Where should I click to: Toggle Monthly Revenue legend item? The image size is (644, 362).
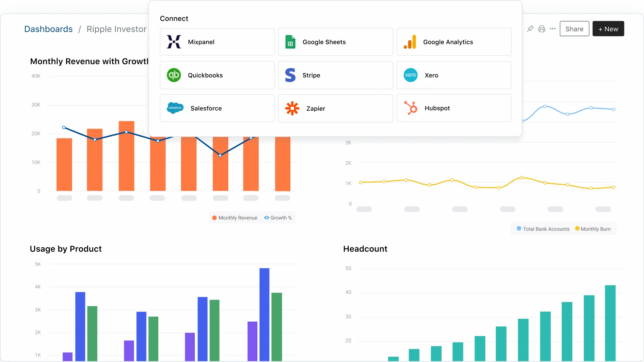tap(235, 218)
